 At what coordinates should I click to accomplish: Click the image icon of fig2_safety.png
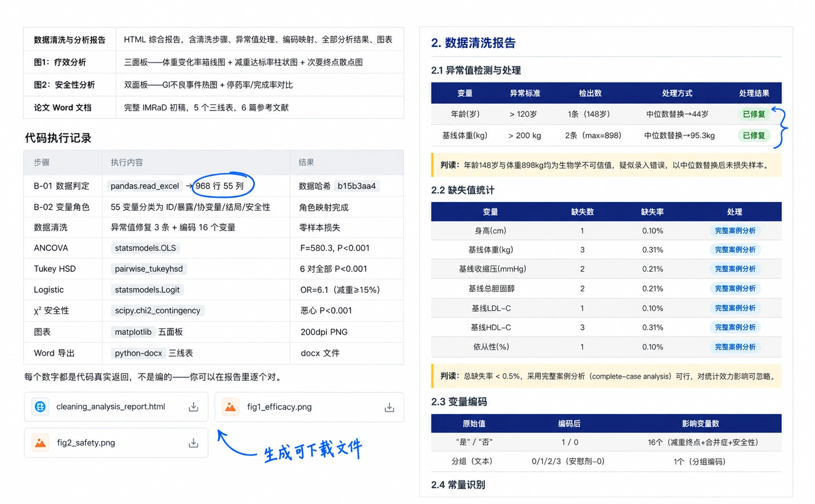[x=40, y=443]
